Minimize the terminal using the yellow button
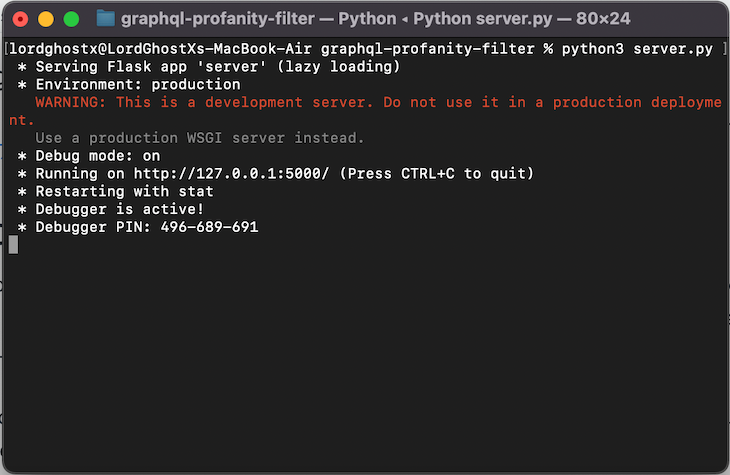The image size is (730, 475). (46, 19)
